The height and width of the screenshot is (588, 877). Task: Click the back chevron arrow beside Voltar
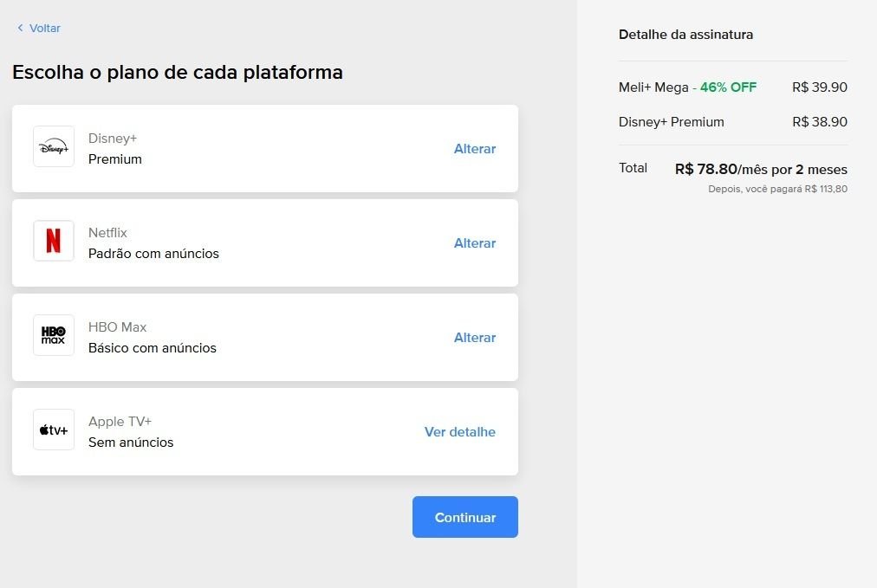click(20, 29)
